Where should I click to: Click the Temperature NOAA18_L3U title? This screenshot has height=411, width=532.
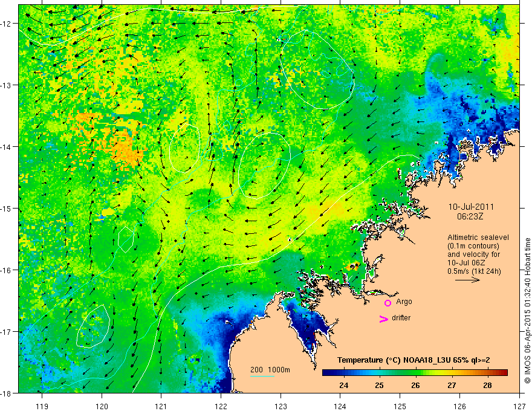click(414, 360)
